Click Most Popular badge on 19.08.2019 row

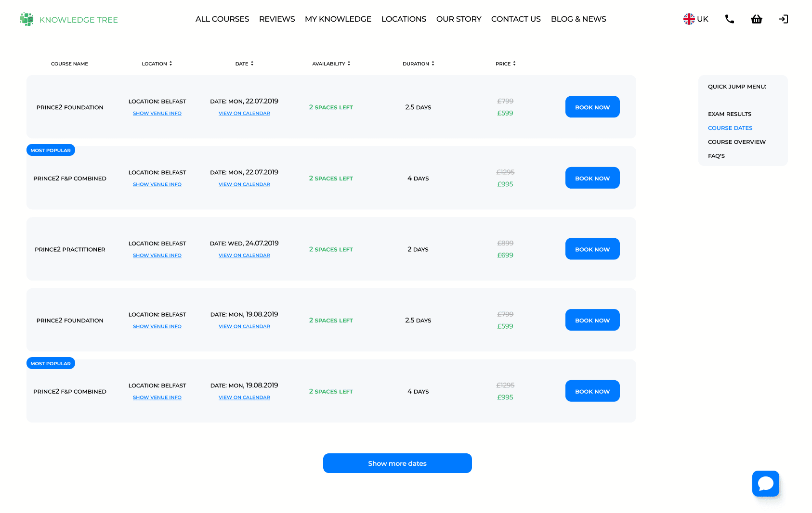pos(51,363)
